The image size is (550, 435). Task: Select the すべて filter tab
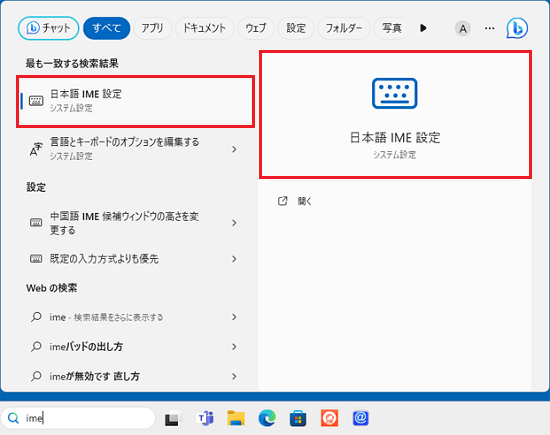point(107,28)
